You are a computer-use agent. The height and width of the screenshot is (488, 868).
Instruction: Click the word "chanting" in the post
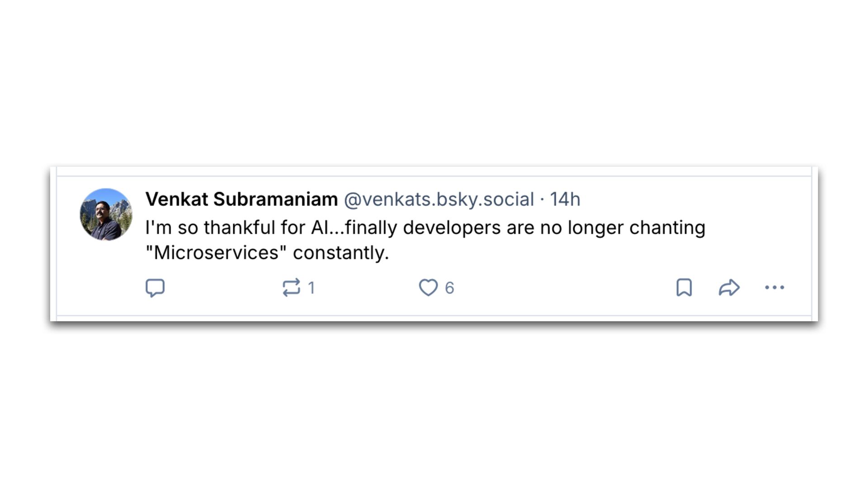point(667,228)
